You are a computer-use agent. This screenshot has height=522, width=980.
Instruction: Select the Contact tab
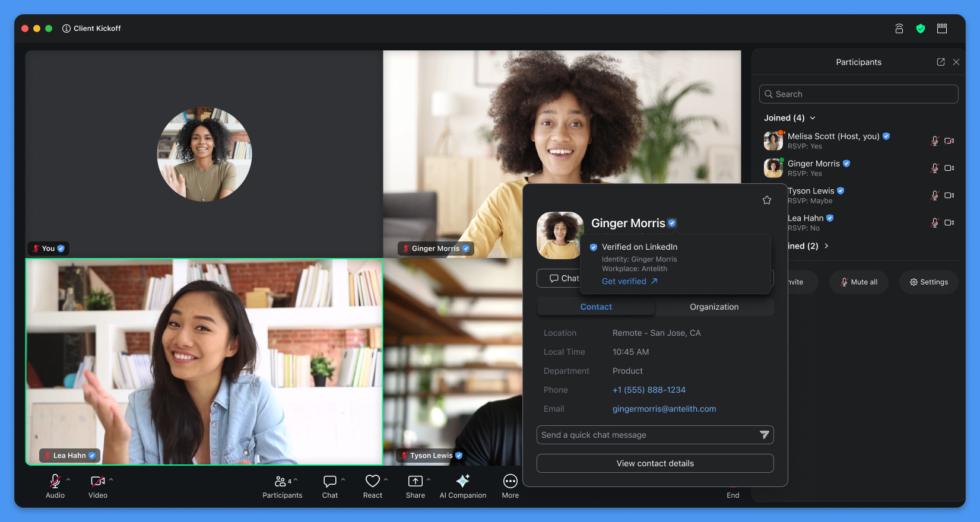point(596,307)
